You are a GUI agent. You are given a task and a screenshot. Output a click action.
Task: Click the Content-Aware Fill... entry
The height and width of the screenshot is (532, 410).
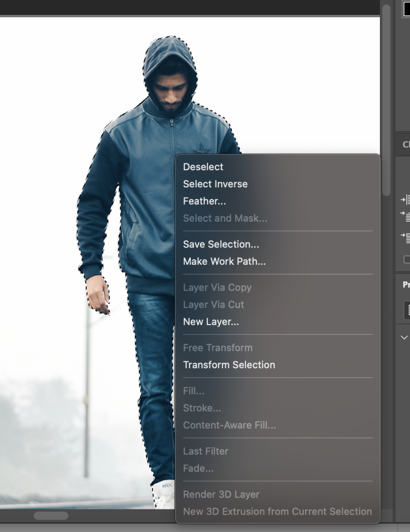[229, 425]
